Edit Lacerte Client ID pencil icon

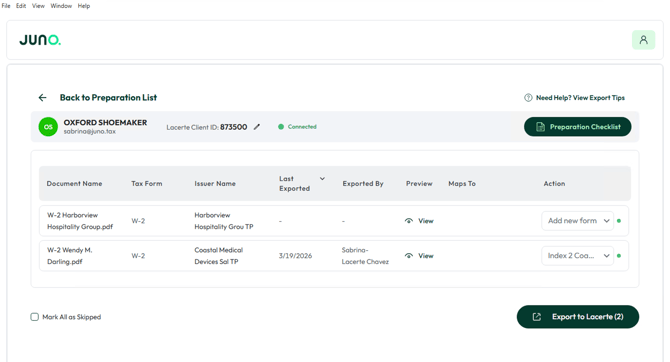256,127
